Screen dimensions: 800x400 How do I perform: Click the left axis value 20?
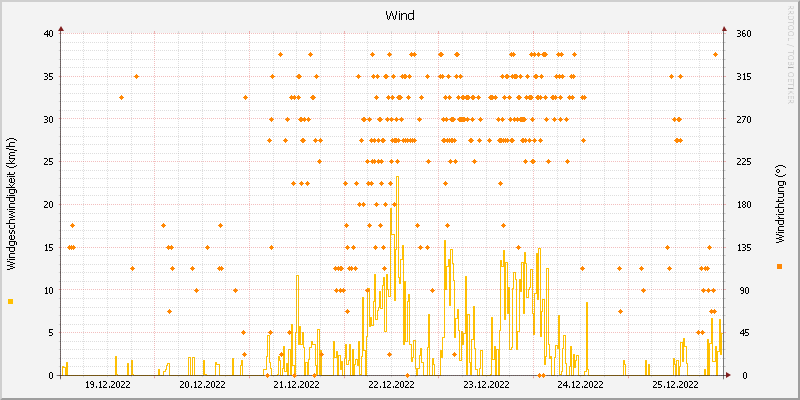(48, 205)
